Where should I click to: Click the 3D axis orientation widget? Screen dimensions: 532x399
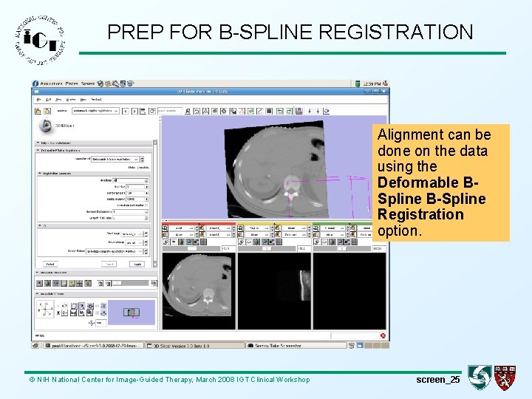(x=45, y=309)
